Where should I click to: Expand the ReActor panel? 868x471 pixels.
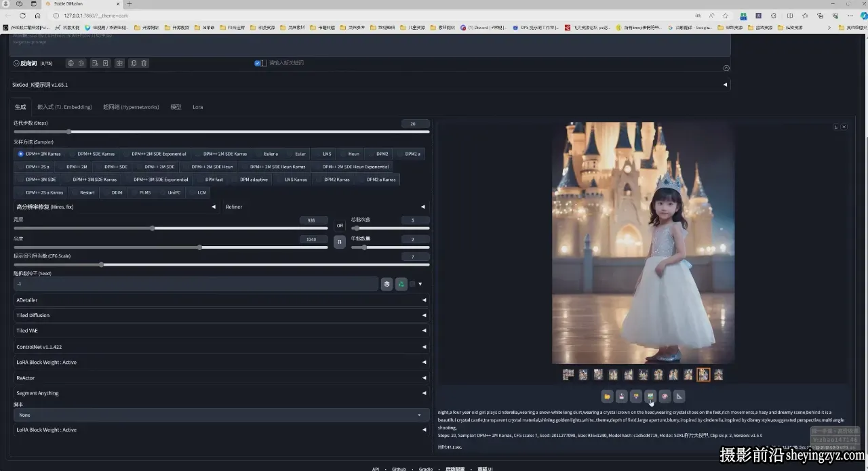point(221,377)
